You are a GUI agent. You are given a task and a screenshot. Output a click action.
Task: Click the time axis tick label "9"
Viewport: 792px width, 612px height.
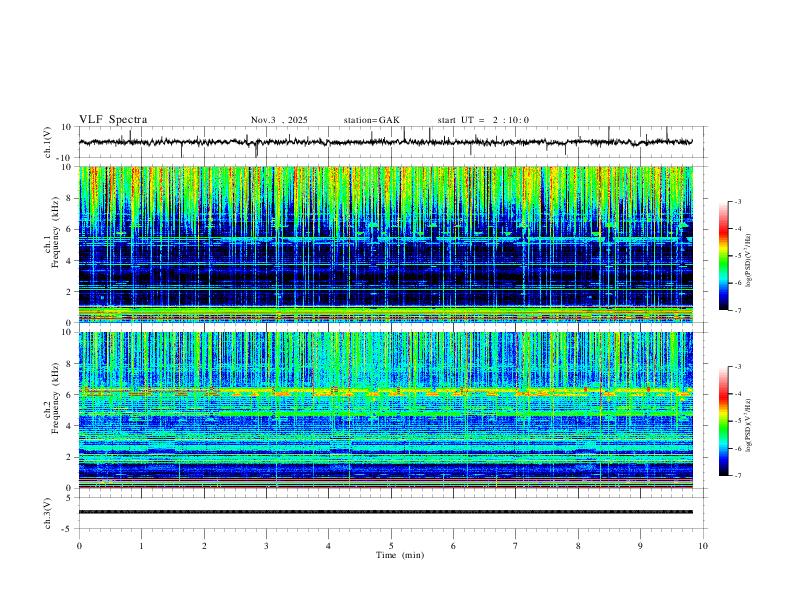640,546
